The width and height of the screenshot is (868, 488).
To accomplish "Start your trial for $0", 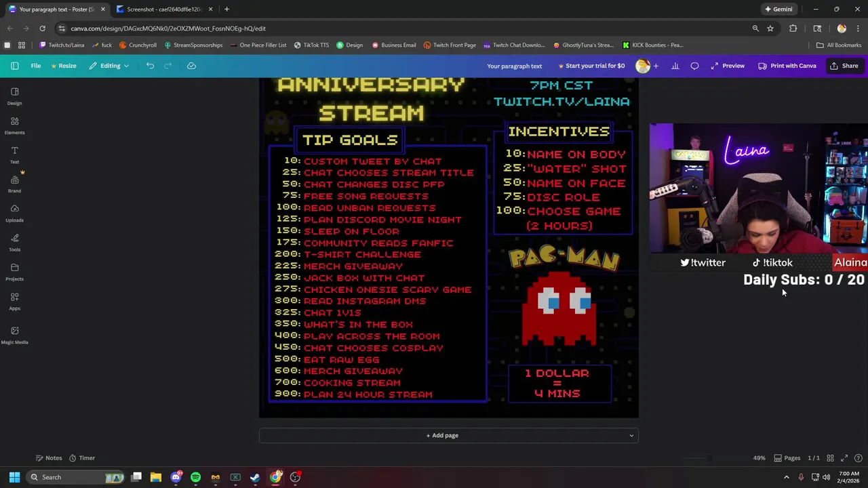I will 591,66.
